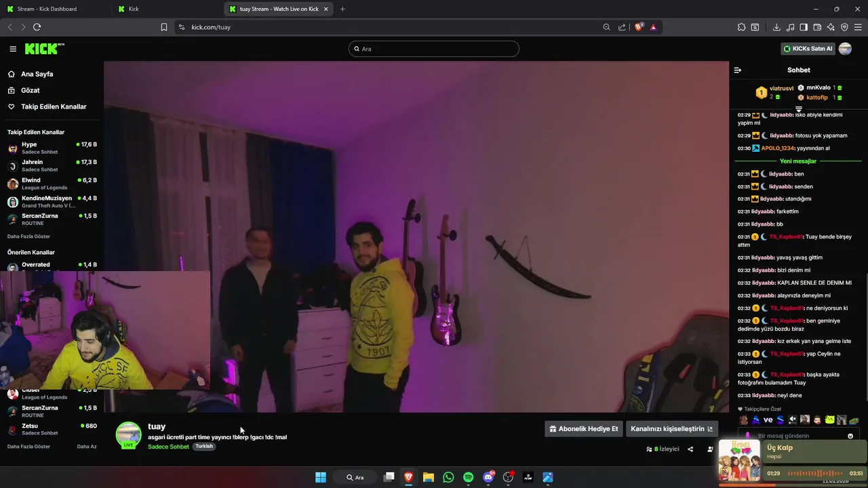This screenshot has height=488, width=868.
Task: Collapse recommended list with Daha Az
Action: [87, 447]
